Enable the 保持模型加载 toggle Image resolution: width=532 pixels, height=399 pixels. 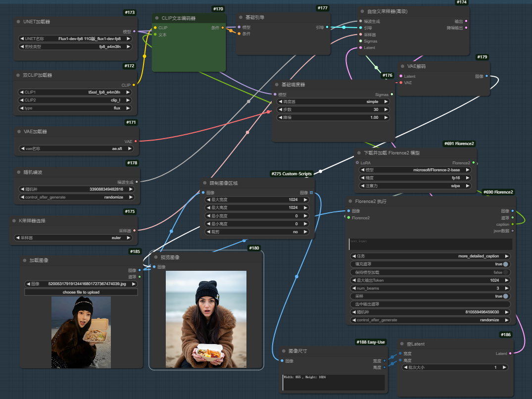point(506,272)
